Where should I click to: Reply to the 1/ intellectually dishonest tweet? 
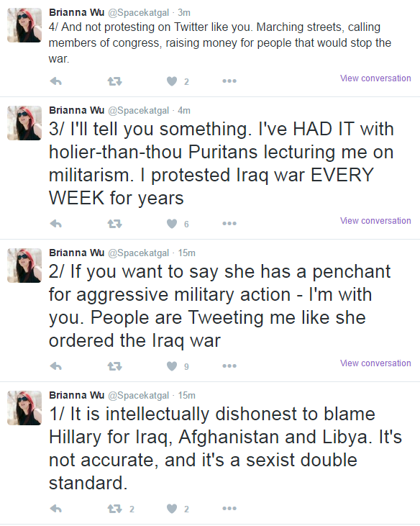click(x=56, y=509)
